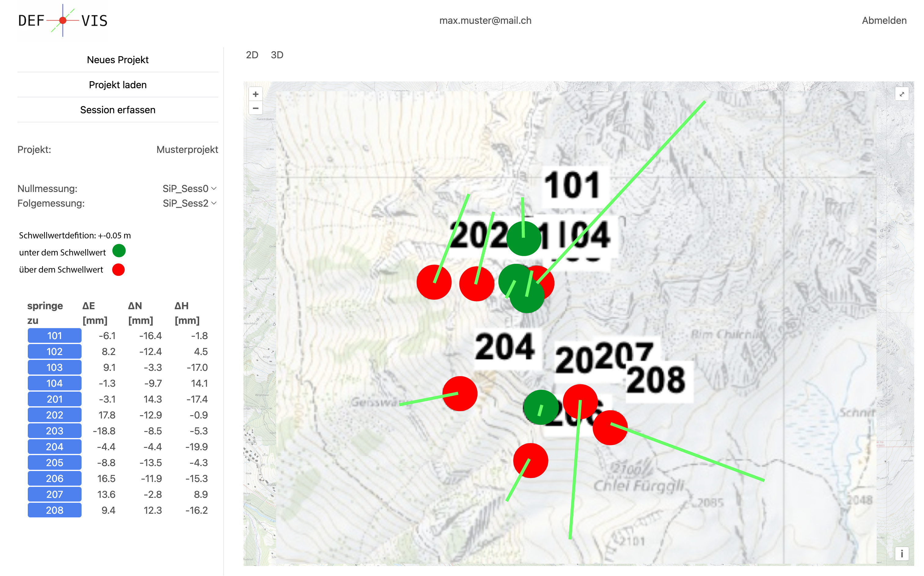Select red marker beside label 204
The width and height of the screenshot is (924, 576).
coord(460,393)
